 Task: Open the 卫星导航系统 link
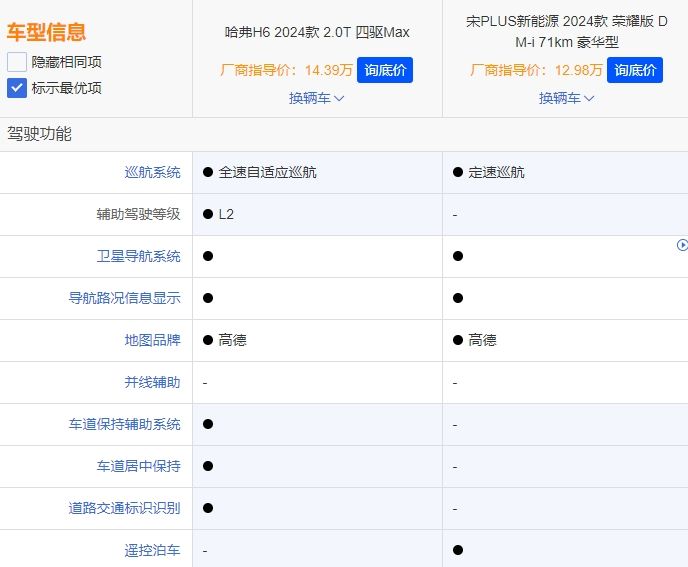click(x=138, y=256)
